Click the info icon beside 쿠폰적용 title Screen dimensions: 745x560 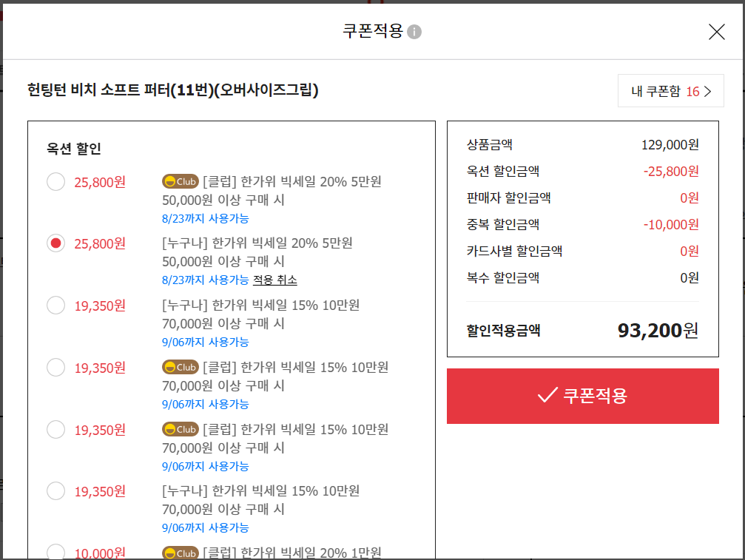tap(414, 32)
